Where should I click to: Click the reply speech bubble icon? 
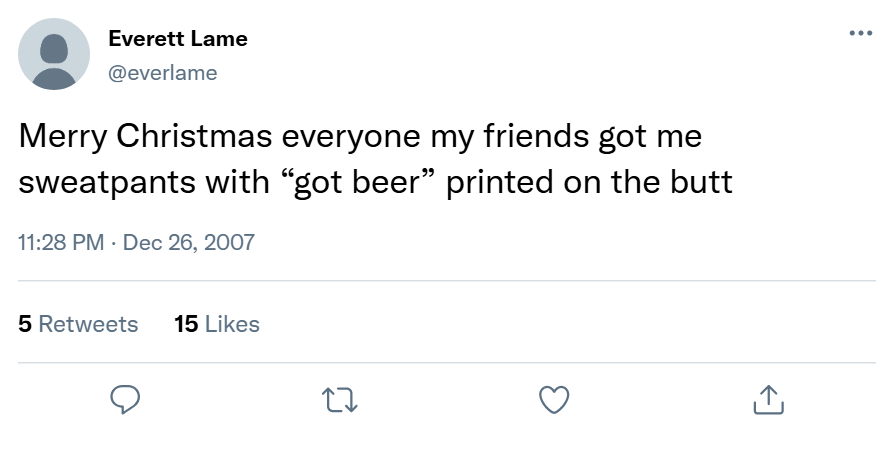click(124, 400)
